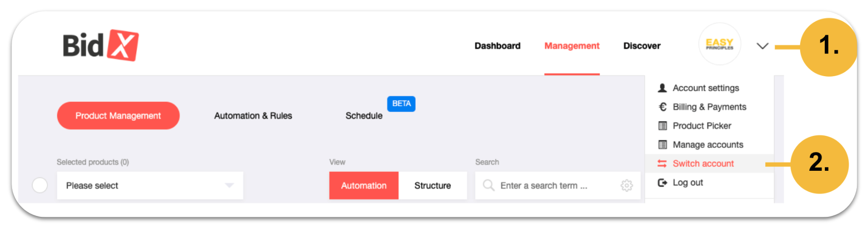This screenshot has height=228, width=868.
Task: Switch view to Structure
Action: pyautogui.click(x=433, y=185)
